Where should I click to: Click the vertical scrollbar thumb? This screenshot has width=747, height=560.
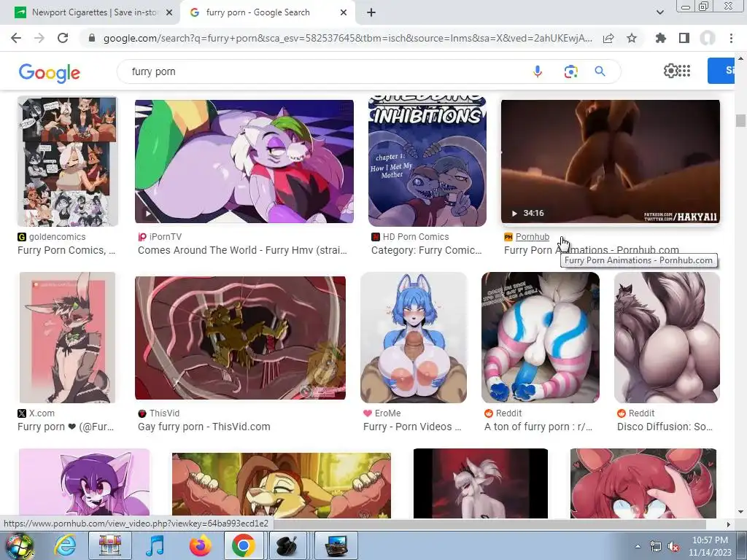click(740, 120)
